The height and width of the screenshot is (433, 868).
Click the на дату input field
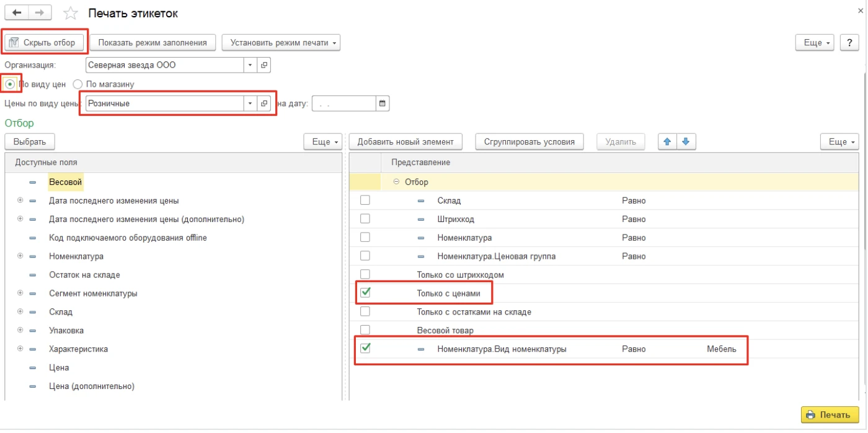pyautogui.click(x=344, y=104)
